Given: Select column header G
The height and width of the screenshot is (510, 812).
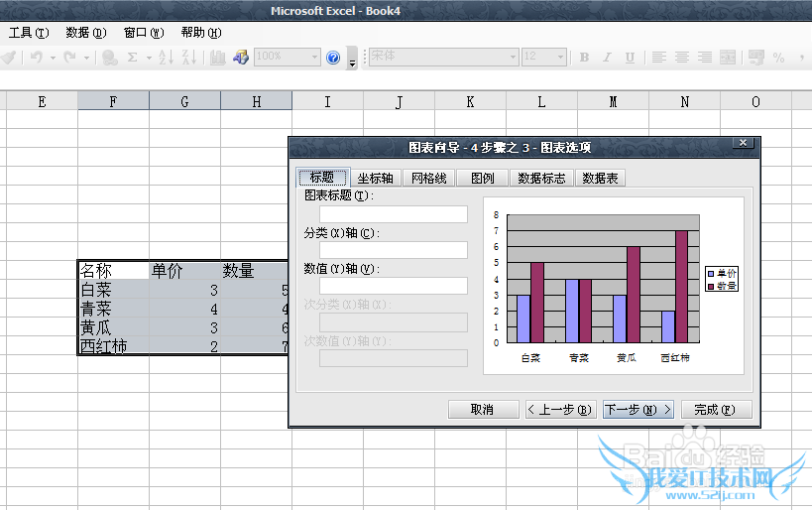Looking at the screenshot, I should tap(184, 101).
